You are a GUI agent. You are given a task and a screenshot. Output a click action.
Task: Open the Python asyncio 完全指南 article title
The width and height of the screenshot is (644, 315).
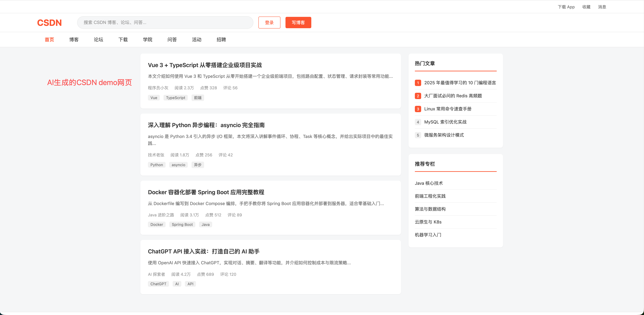[x=206, y=125]
